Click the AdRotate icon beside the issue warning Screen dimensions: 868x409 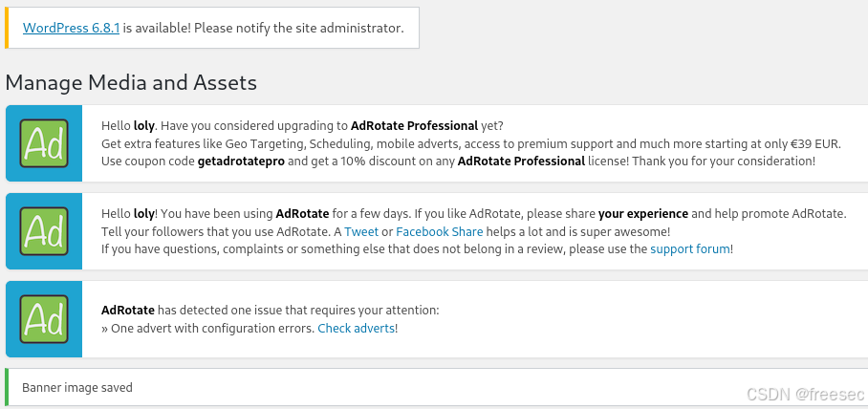pos(44,319)
